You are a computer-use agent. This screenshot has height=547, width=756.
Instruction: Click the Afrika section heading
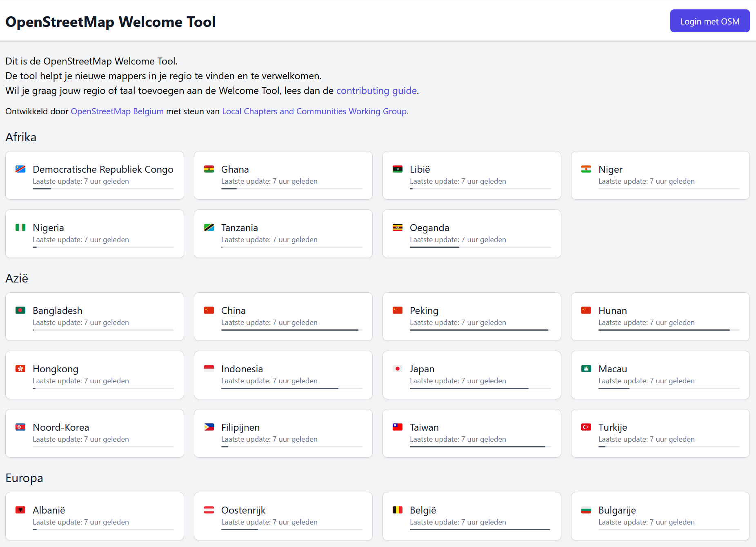[21, 137]
